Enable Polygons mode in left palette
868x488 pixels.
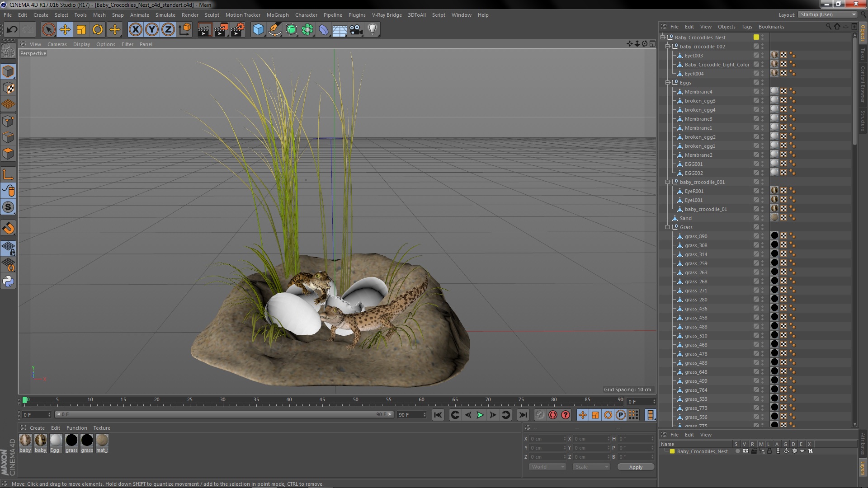tap(8, 154)
